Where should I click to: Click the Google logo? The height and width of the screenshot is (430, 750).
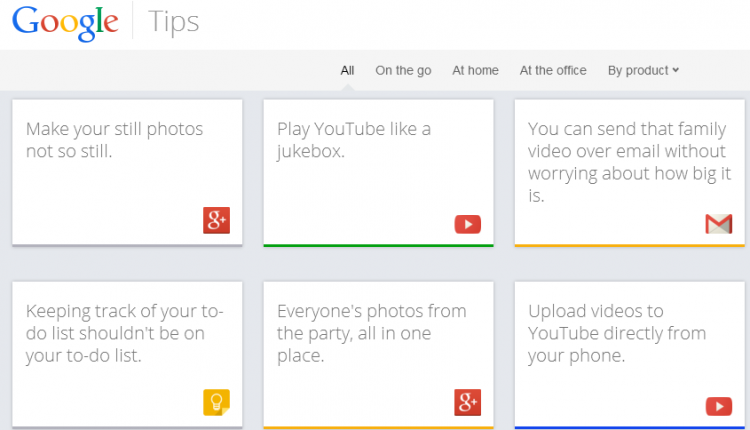(66, 22)
